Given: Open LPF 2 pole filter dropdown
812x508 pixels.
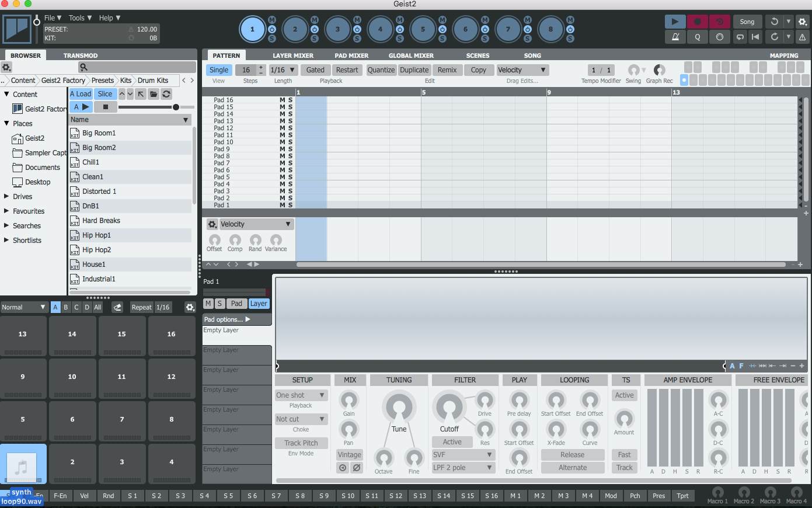Looking at the screenshot, I should (463, 468).
